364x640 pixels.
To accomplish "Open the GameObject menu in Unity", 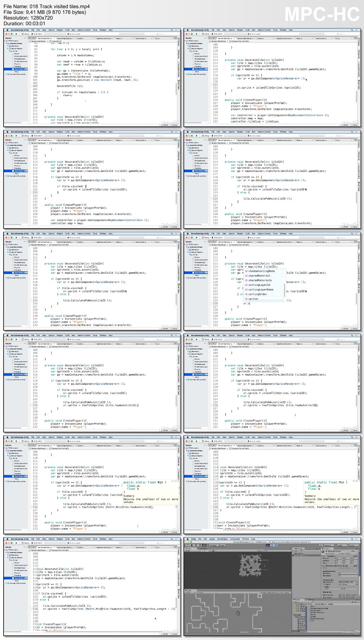I will pyautogui.click(x=222, y=539).
